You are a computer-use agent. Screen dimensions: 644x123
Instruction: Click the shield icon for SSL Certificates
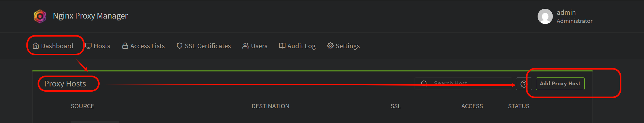tap(179, 46)
